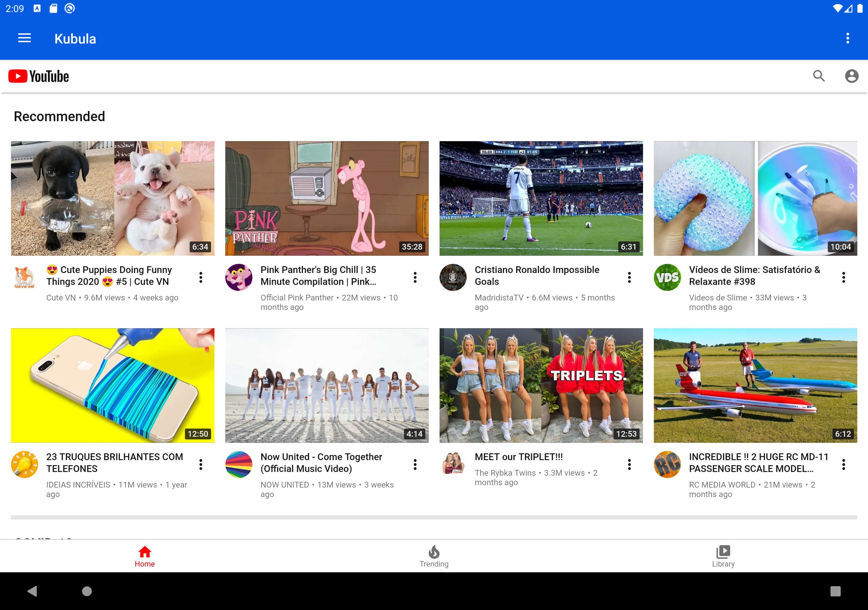
Task: Open options menu for Cute Puppies video
Action: pos(201,277)
